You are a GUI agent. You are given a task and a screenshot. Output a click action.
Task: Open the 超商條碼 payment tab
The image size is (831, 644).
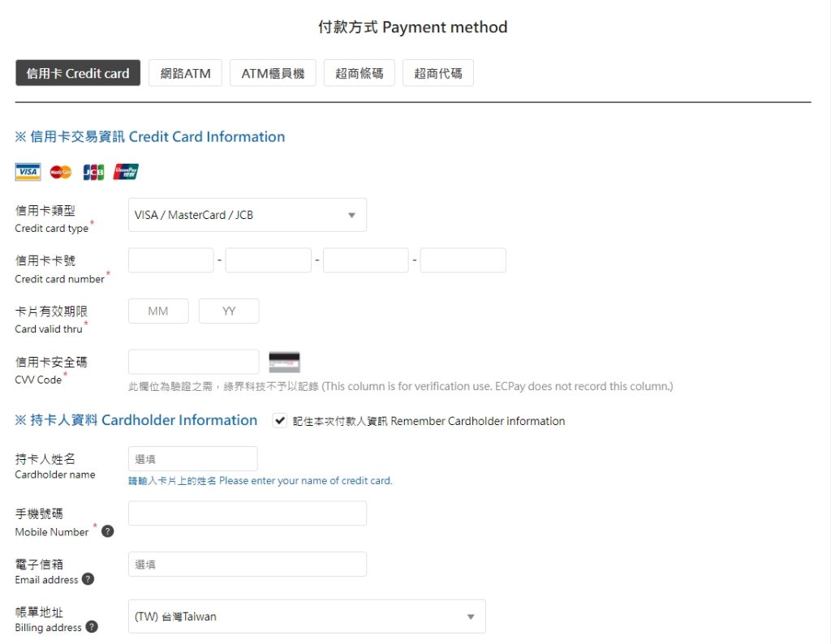point(359,72)
